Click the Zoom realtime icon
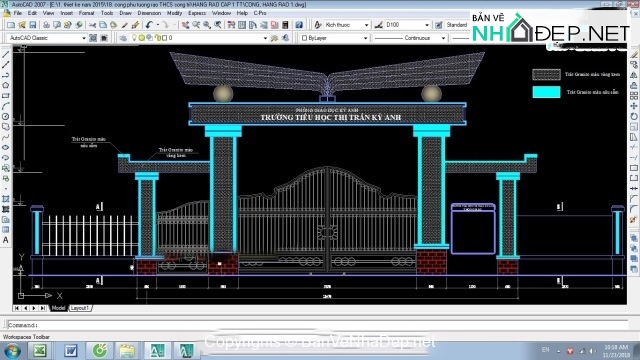 click(196, 25)
